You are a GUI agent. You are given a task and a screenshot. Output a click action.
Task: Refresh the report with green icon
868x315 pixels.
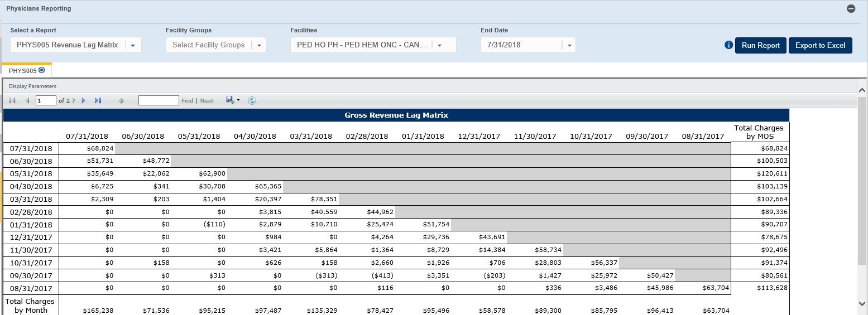[252, 100]
